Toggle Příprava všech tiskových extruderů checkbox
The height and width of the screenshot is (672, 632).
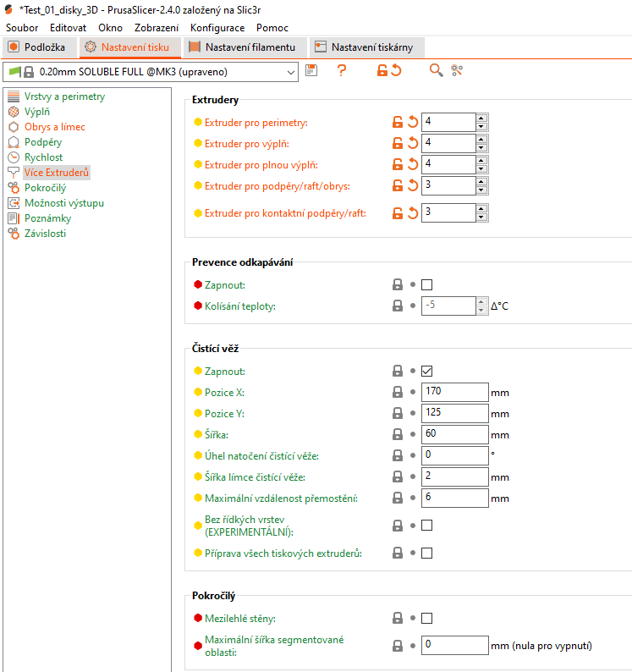coord(426,554)
